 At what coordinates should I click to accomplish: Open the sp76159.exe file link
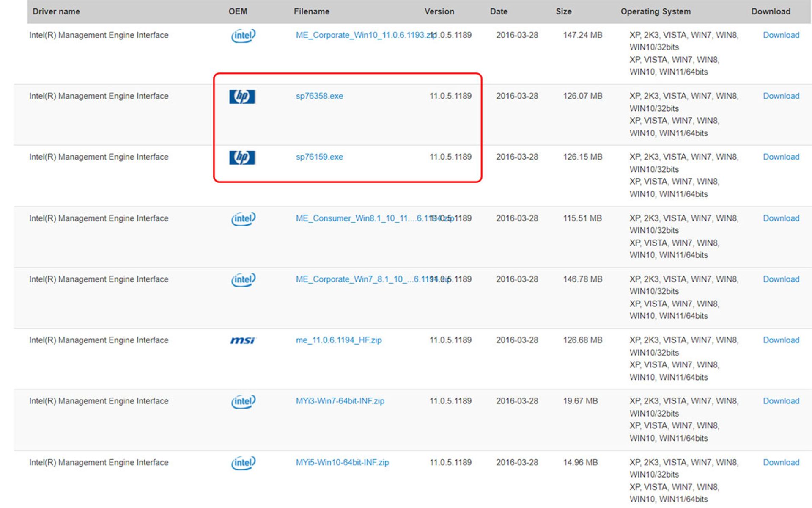coord(319,157)
